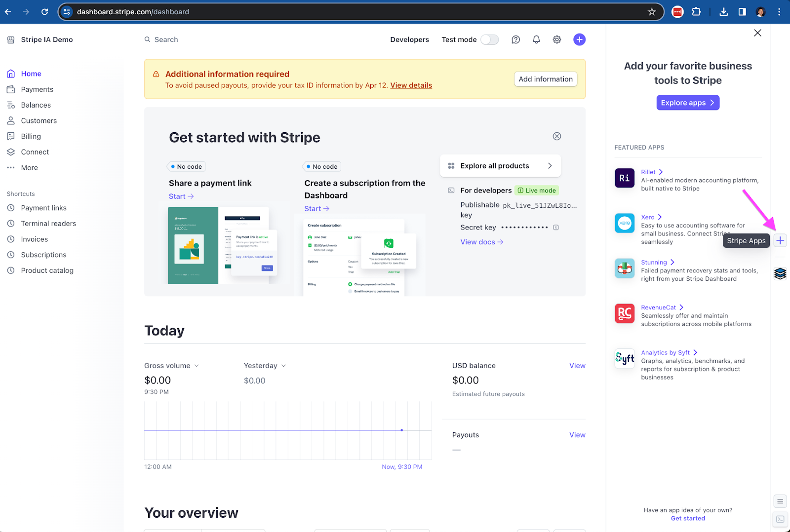Expand Explore all products chevron
790x532 pixels.
(x=550, y=166)
